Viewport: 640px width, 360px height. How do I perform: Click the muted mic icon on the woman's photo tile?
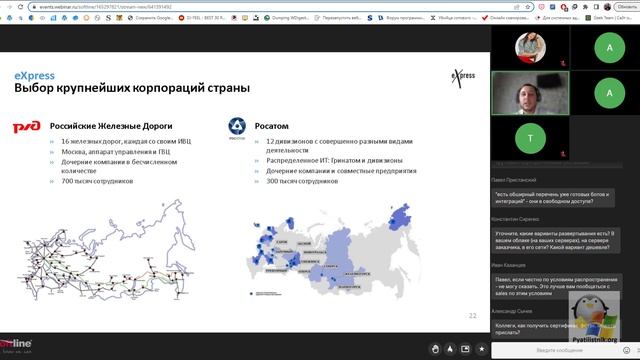[x=563, y=63]
